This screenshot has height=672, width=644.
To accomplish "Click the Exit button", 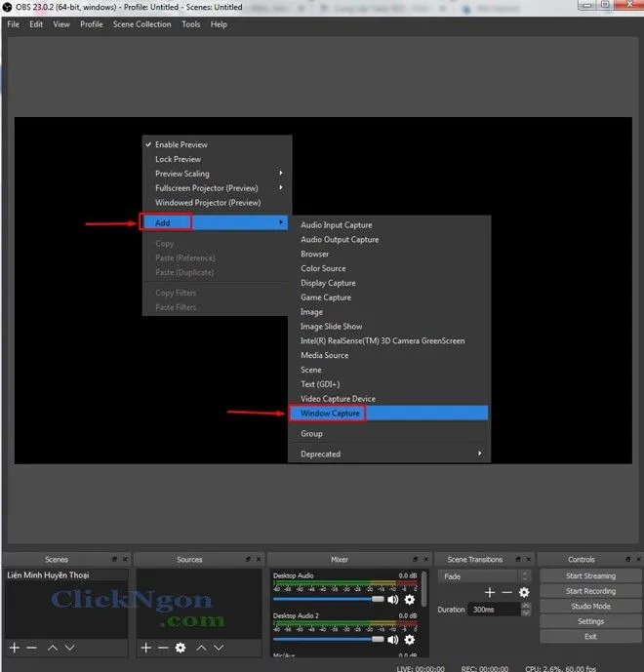I will pyautogui.click(x=590, y=637).
